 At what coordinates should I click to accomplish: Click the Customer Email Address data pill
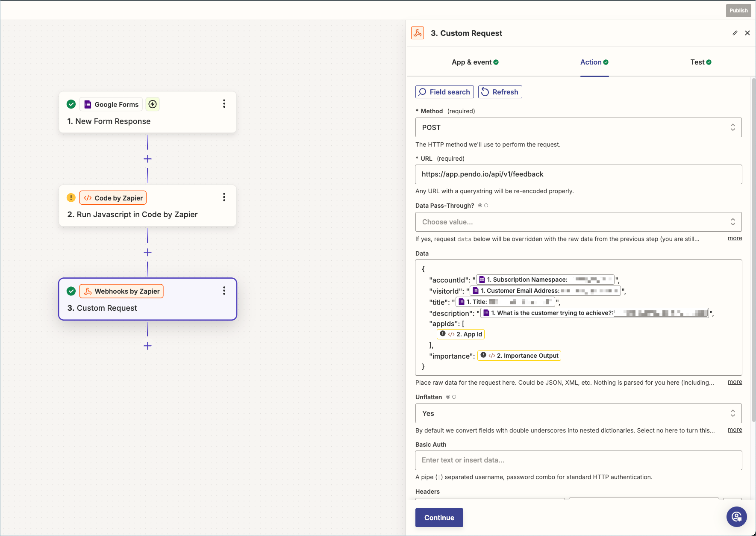(545, 291)
